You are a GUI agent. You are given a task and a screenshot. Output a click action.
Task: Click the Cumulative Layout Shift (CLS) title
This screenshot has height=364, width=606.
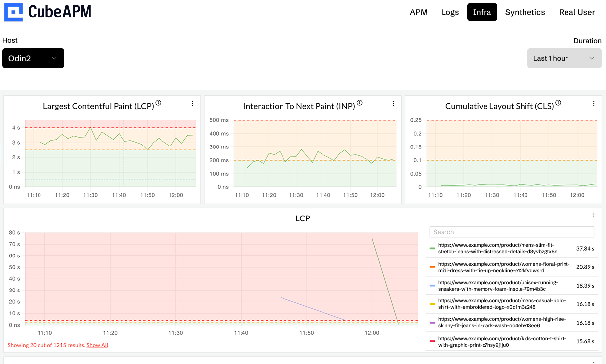500,106
